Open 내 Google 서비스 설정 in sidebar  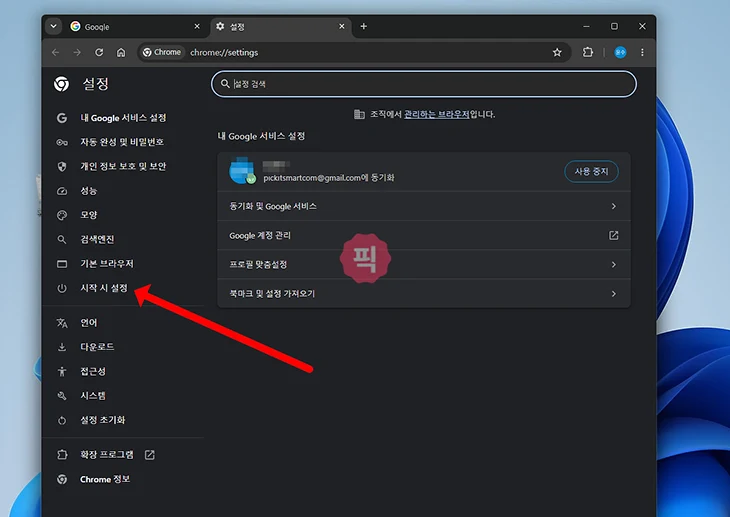tap(123, 118)
